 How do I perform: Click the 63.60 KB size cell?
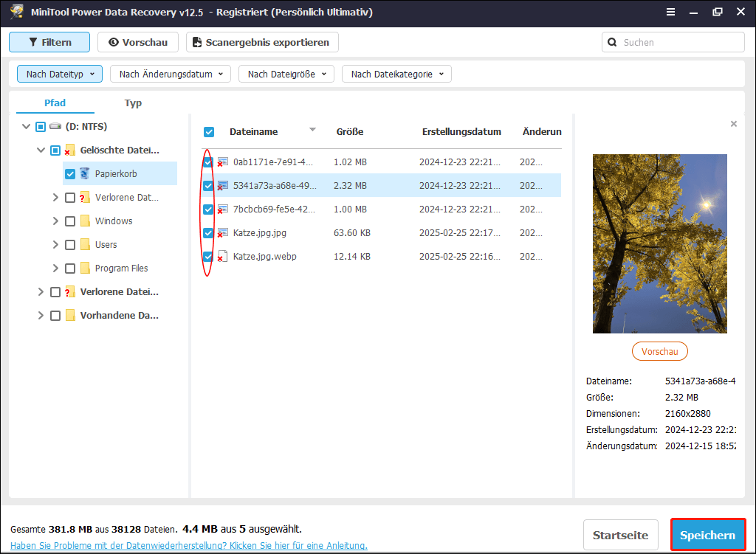tap(352, 233)
